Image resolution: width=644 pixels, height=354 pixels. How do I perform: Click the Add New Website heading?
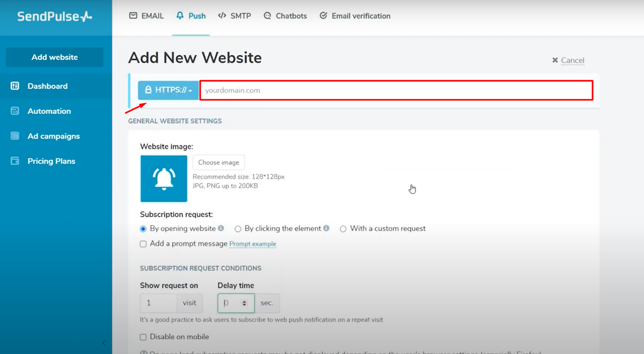point(195,58)
